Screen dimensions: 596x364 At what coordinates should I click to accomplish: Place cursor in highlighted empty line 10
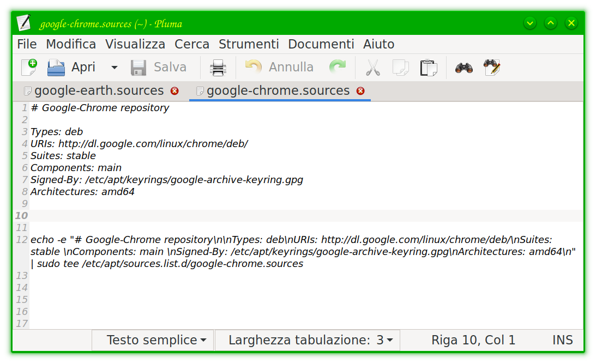(x=306, y=216)
